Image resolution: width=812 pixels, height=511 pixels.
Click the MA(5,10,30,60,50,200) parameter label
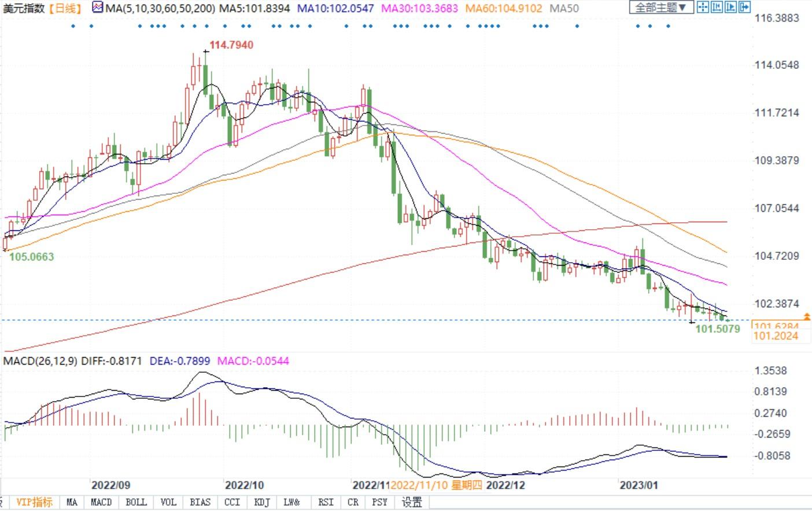click(x=160, y=9)
